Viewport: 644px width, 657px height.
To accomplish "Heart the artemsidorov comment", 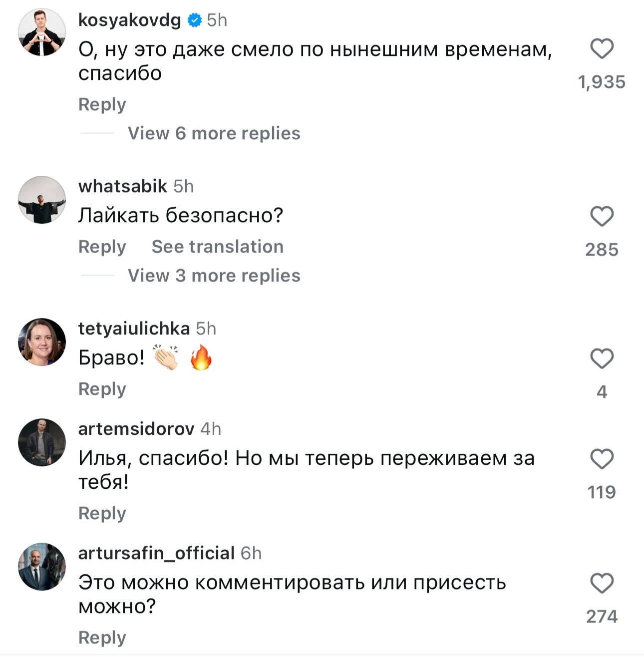I will [x=602, y=459].
